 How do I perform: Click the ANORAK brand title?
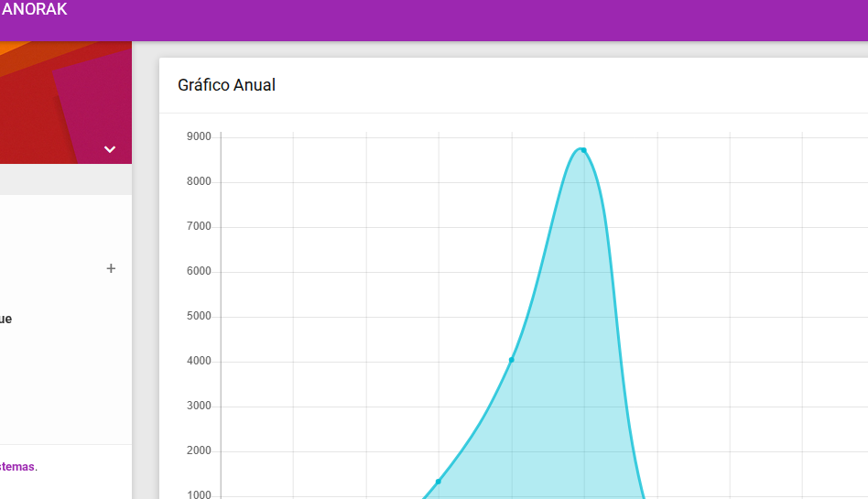pyautogui.click(x=35, y=10)
